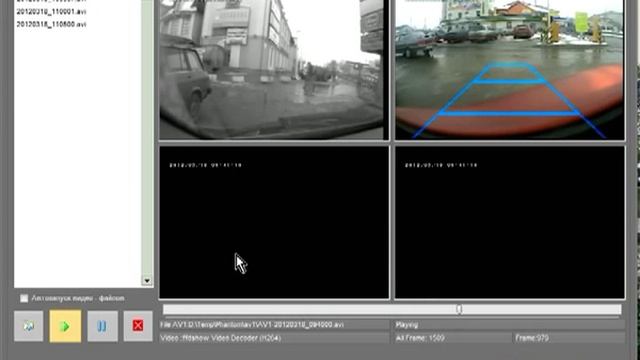This screenshot has width=640, height=360.
Task: Click the file list vertical scrollbar track
Action: tap(147, 139)
